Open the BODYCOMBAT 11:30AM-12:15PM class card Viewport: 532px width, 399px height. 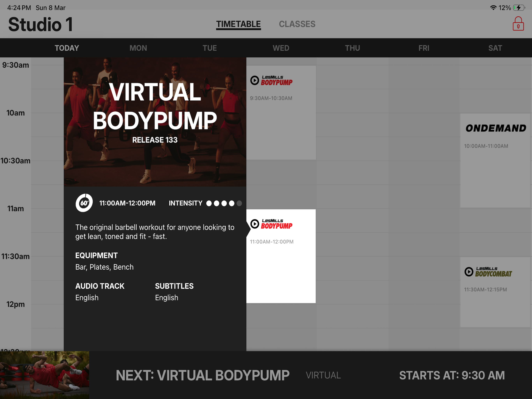tap(495, 292)
